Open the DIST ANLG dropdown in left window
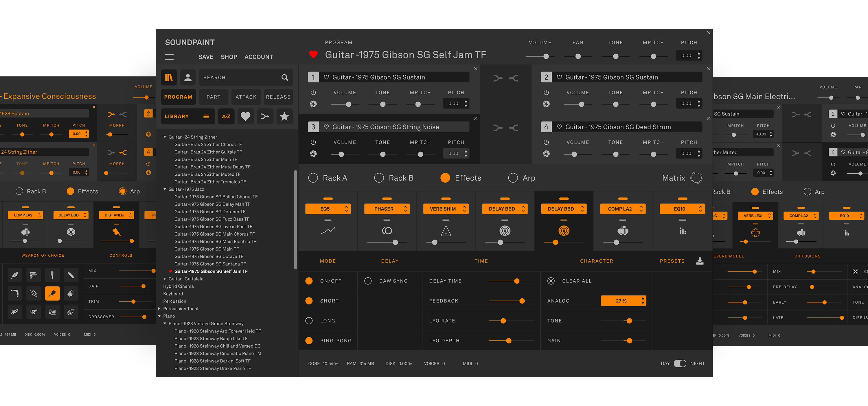This screenshot has height=406, width=868. coord(116,215)
